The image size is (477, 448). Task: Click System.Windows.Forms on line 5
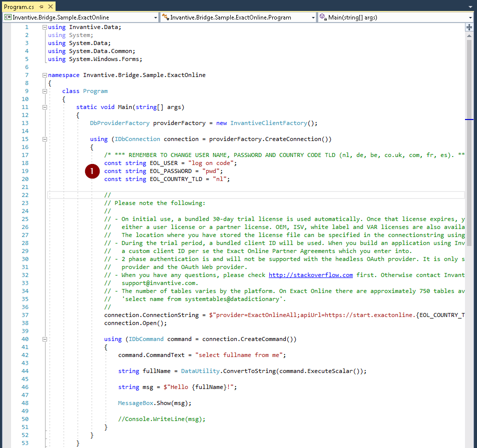(x=104, y=59)
